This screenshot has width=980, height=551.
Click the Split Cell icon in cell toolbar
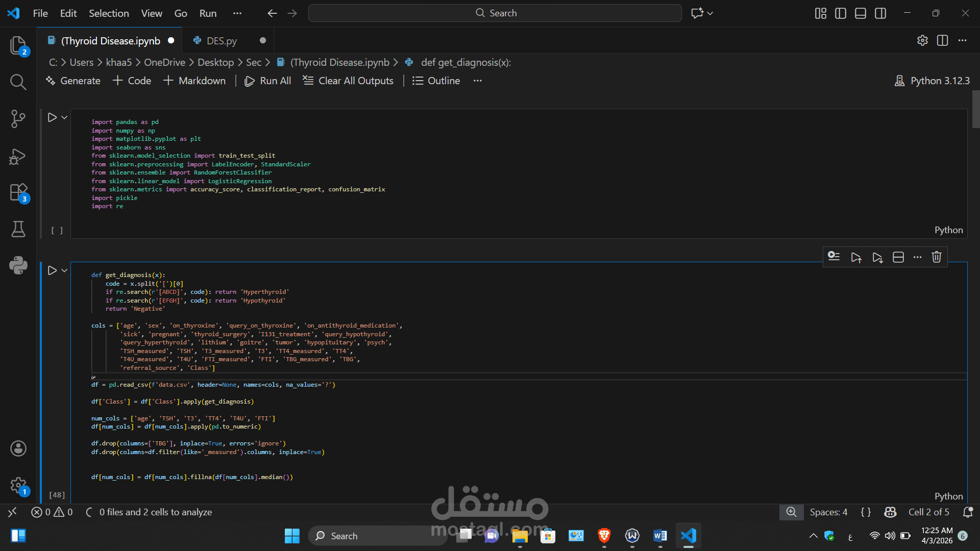pos(898,257)
